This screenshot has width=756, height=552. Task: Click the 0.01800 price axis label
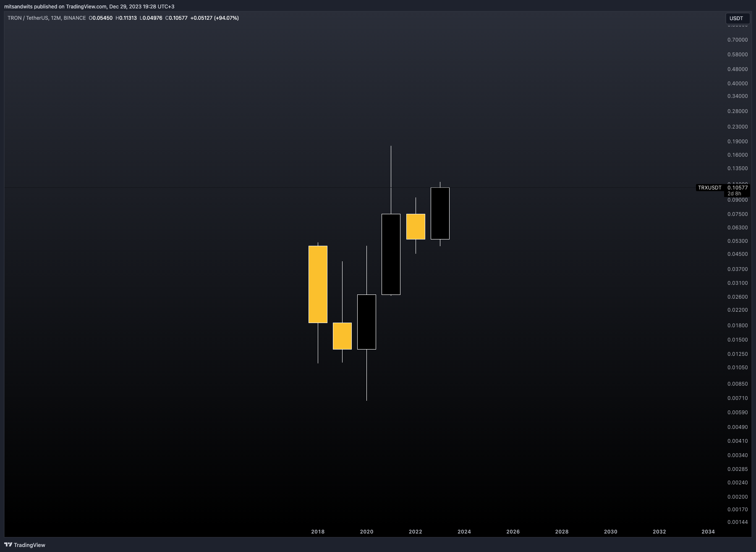[738, 326]
